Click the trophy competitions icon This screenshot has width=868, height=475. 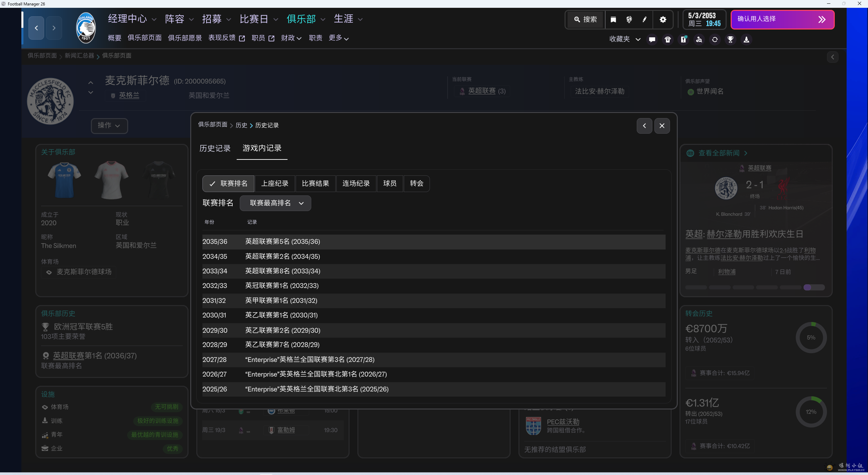tap(731, 39)
